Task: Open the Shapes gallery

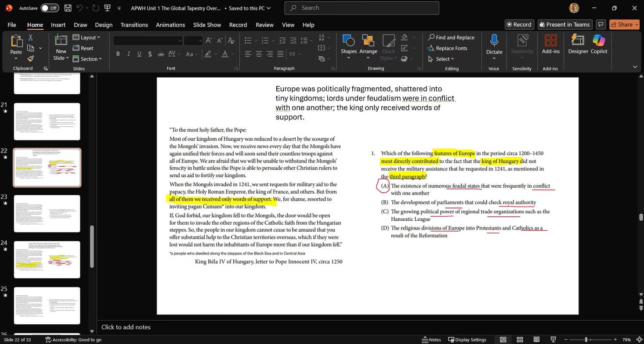Action: pos(348,45)
